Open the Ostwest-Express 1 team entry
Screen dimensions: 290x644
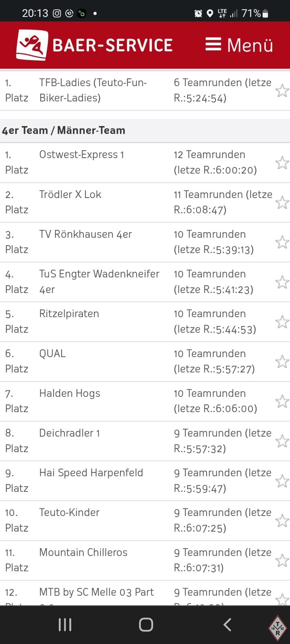[81, 155]
